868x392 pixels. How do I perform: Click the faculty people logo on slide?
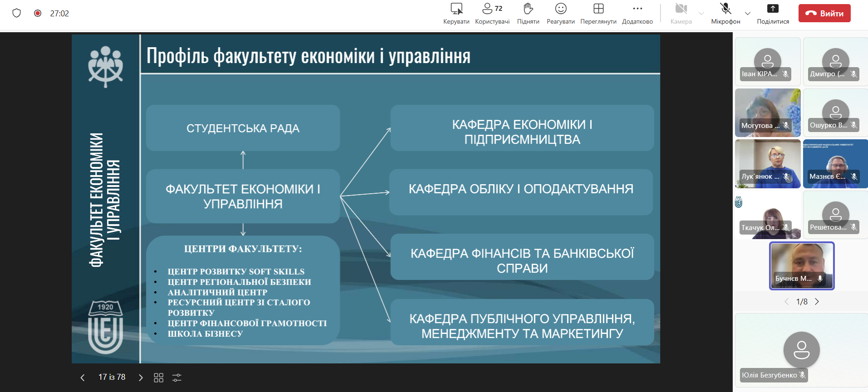click(105, 67)
